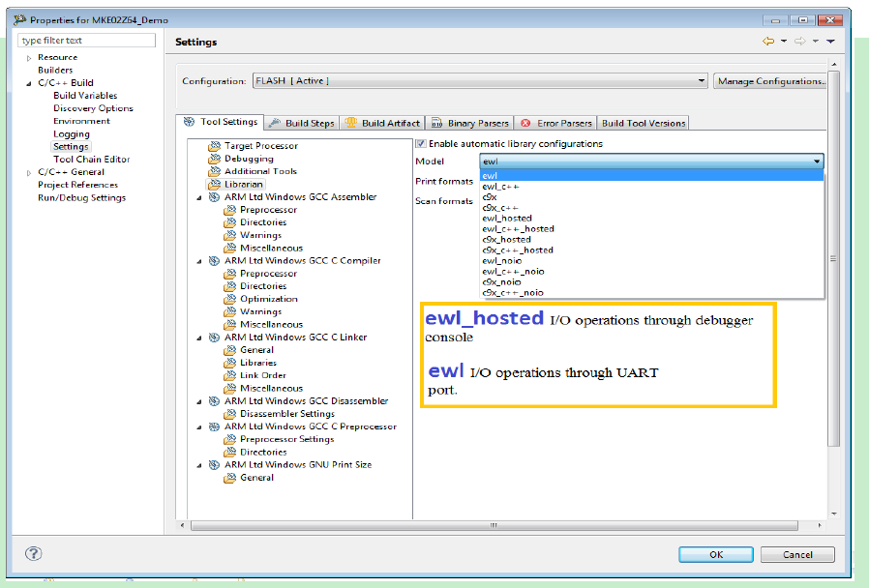Select Run/Debug Settings in left tree
869x588 pixels.
click(x=81, y=197)
